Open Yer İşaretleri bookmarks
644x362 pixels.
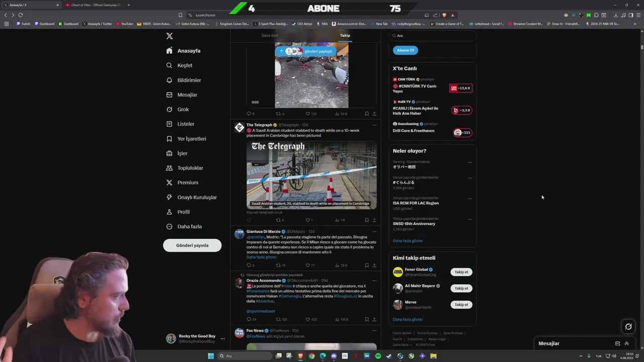[x=186, y=139]
